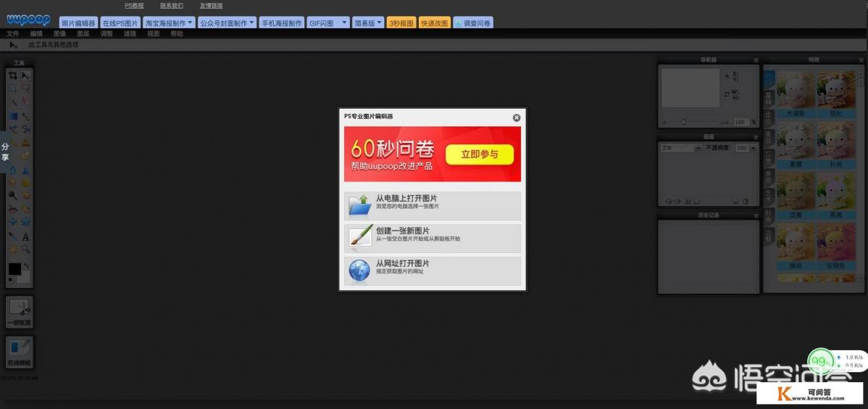This screenshot has width=868, height=409.
Task: Apply the 古铜色 effect thumbnail
Action: coord(836,246)
